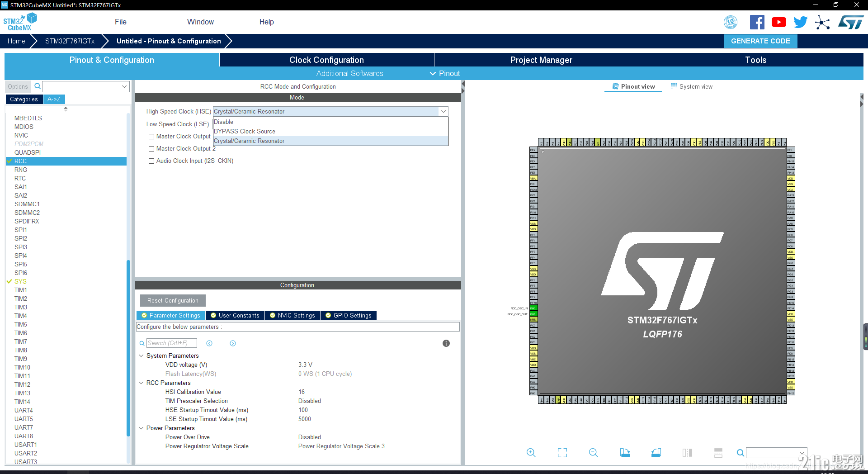Click the peripheral search magnifier icon
868x474 pixels.
point(38,86)
